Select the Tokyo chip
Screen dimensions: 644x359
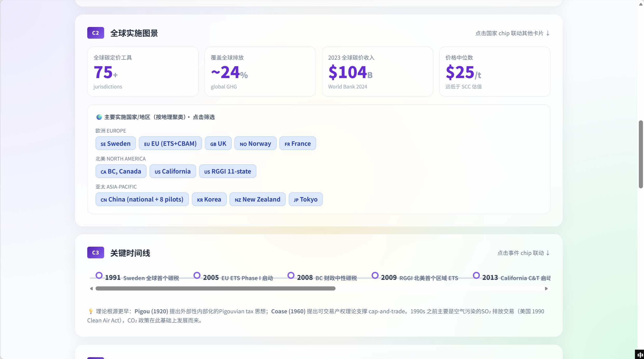tap(306, 199)
